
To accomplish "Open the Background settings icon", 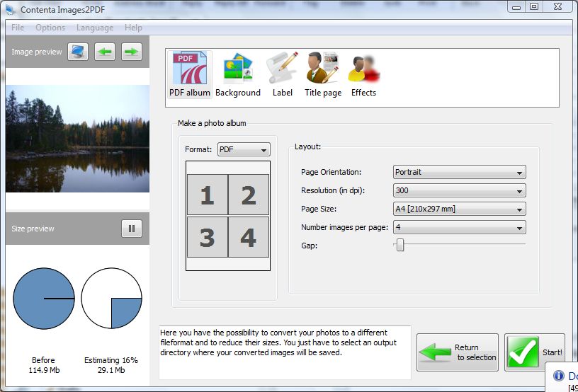I will (x=238, y=75).
